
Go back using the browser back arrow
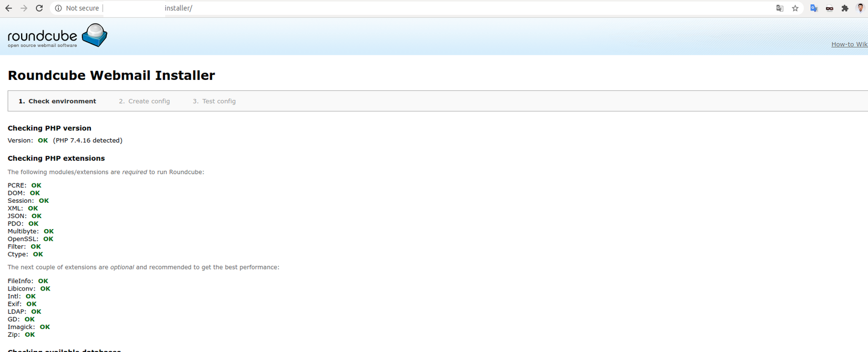8,8
